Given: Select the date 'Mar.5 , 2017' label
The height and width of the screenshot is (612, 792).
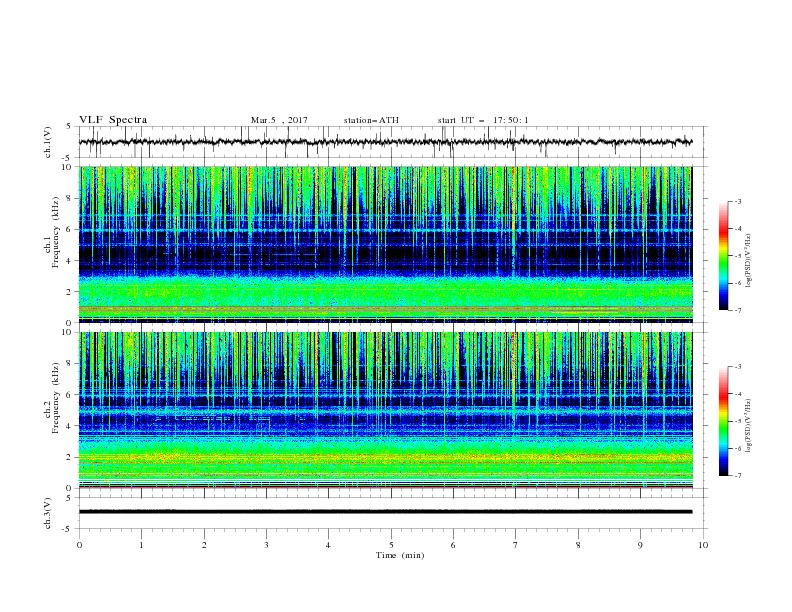Looking at the screenshot, I should coord(279,120).
